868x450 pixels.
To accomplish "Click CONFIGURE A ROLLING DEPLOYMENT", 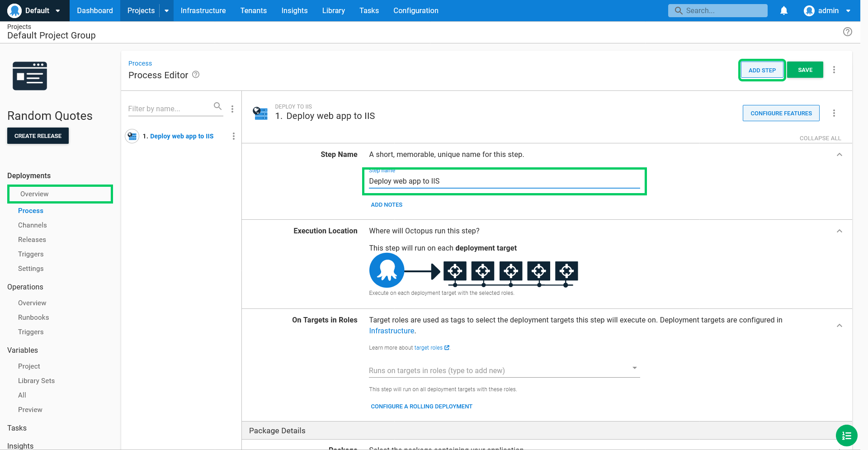I will (421, 407).
